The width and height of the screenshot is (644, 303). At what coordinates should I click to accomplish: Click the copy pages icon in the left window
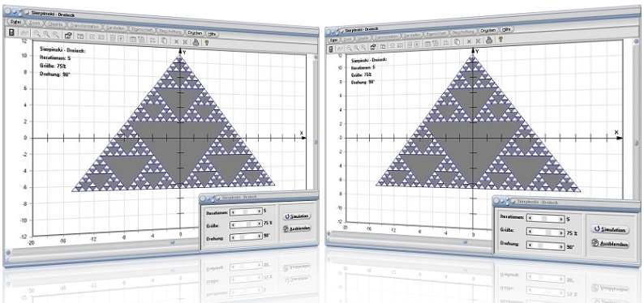click(164, 41)
